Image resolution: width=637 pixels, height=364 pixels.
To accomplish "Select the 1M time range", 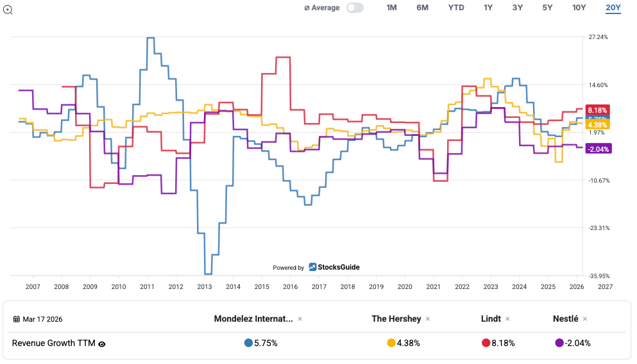I will point(391,8).
